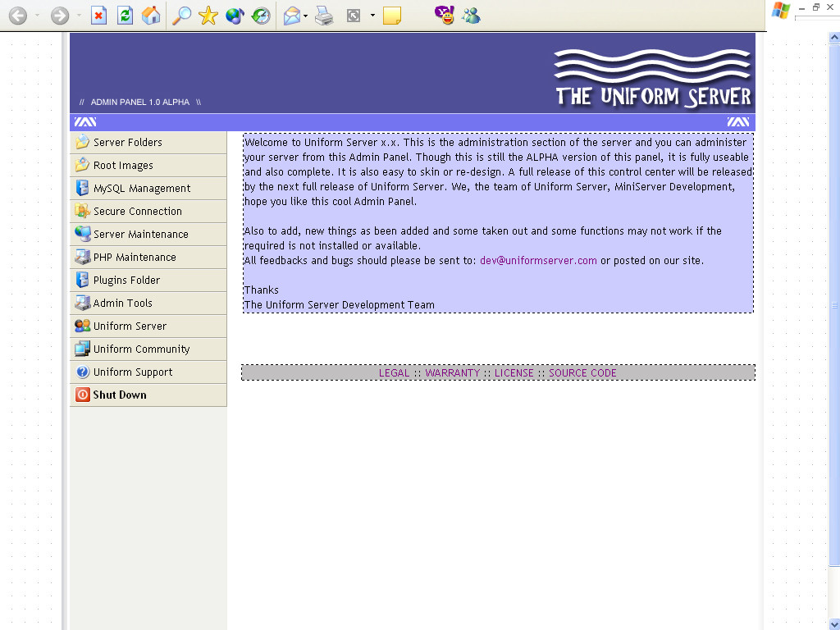Click the Plugins Folder icon

(83, 280)
